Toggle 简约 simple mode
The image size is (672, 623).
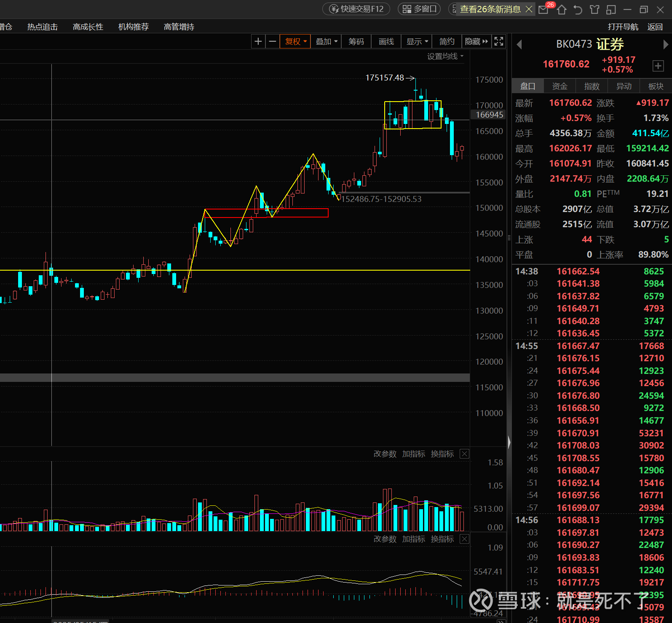447,41
